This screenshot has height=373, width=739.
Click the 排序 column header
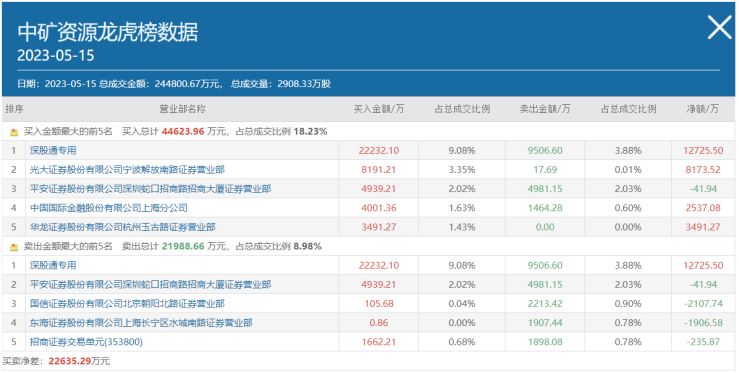point(14,109)
